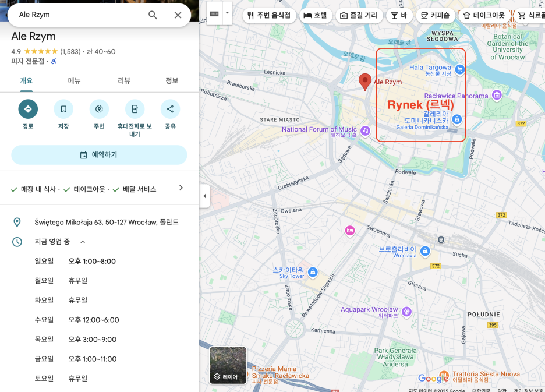Click the Aquapark Wrocław marker
The image size is (545, 392).
coord(406,312)
